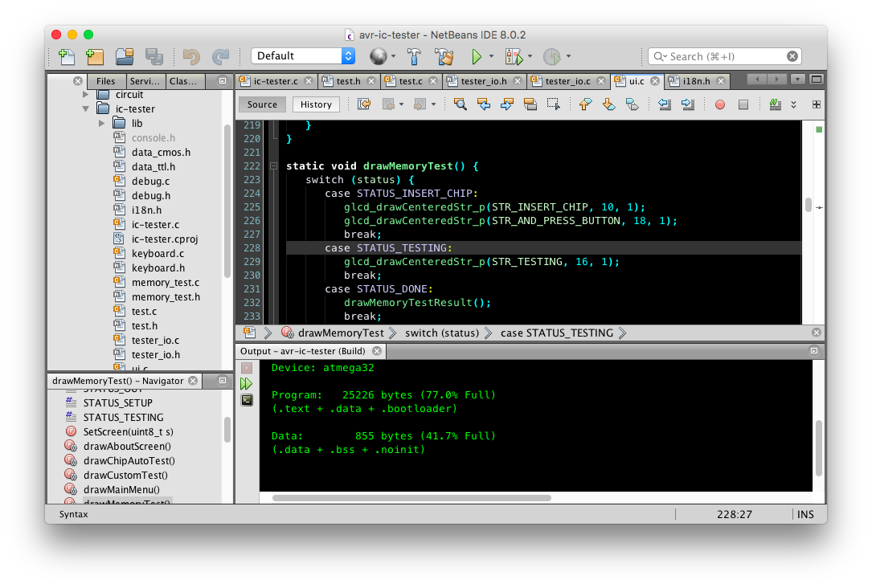Toggle the History view button
This screenshot has height=588, width=872.
click(316, 104)
